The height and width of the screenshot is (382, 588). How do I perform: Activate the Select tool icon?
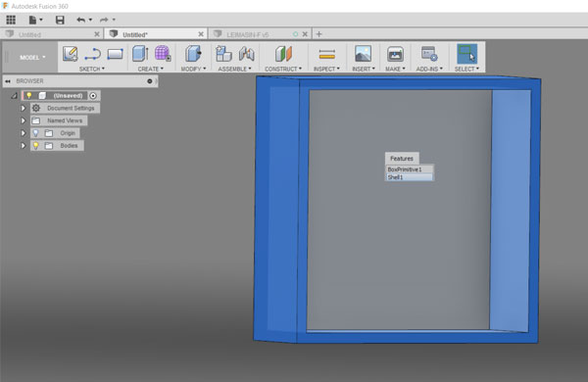point(466,54)
